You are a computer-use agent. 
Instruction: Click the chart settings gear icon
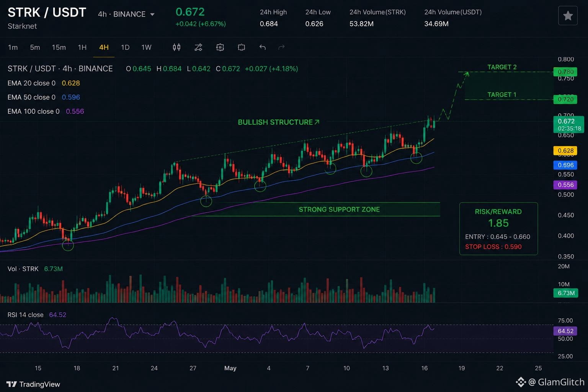pyautogui.click(x=220, y=47)
